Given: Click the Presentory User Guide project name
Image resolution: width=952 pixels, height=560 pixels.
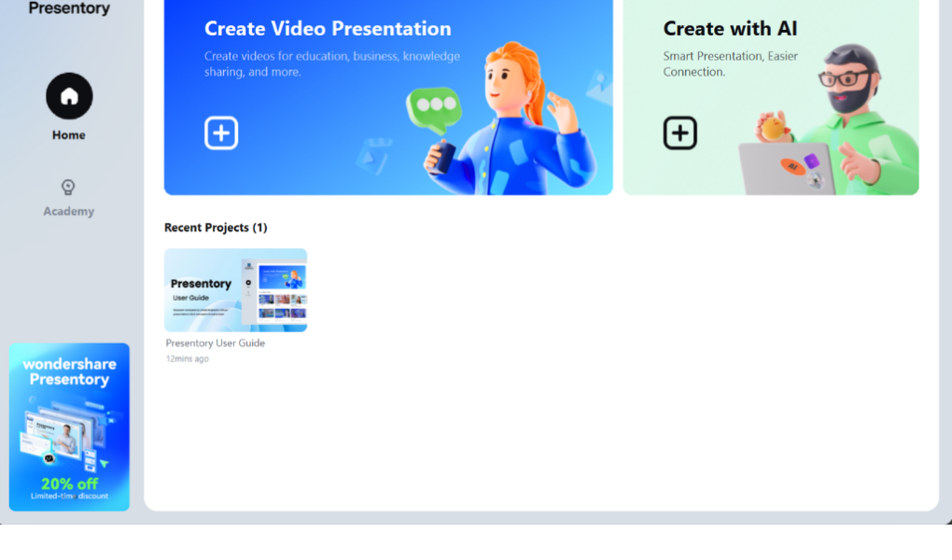Looking at the screenshot, I should click(216, 343).
